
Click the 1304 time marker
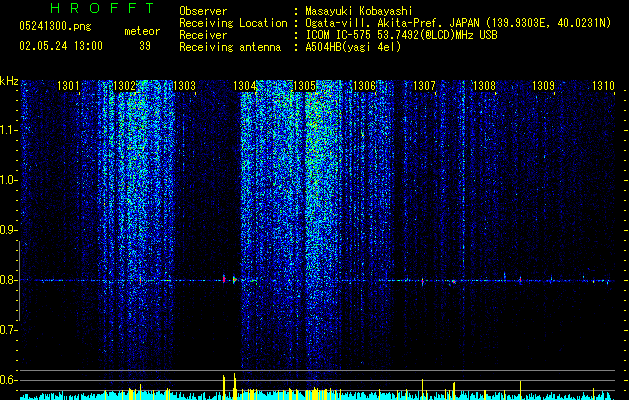(245, 86)
